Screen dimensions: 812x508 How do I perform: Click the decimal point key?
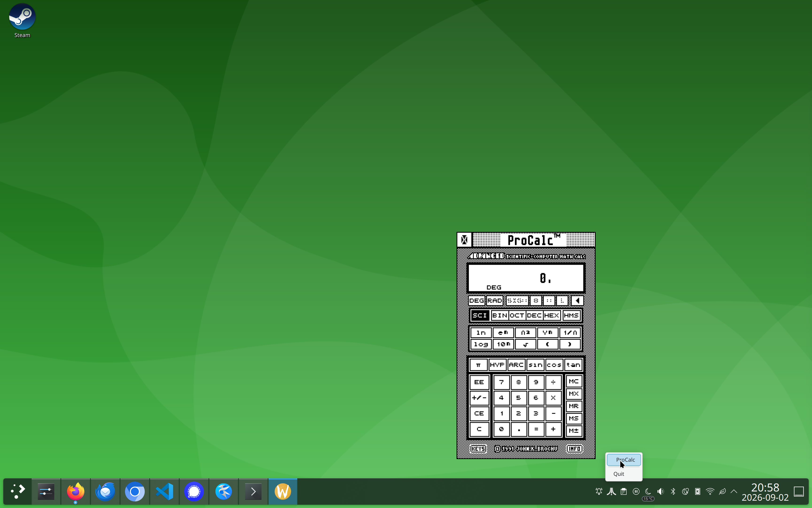point(519,429)
